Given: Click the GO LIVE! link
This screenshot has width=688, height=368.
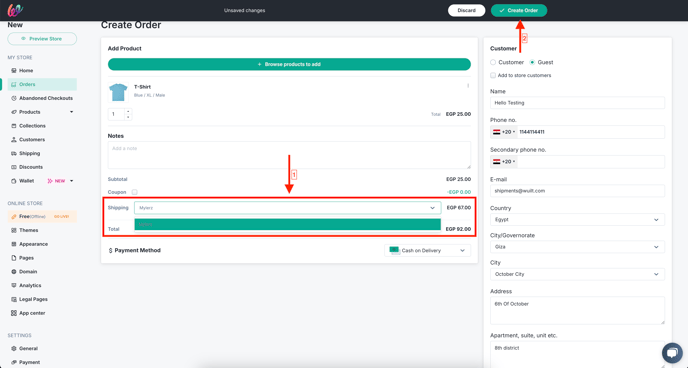Looking at the screenshot, I should pyautogui.click(x=60, y=217).
